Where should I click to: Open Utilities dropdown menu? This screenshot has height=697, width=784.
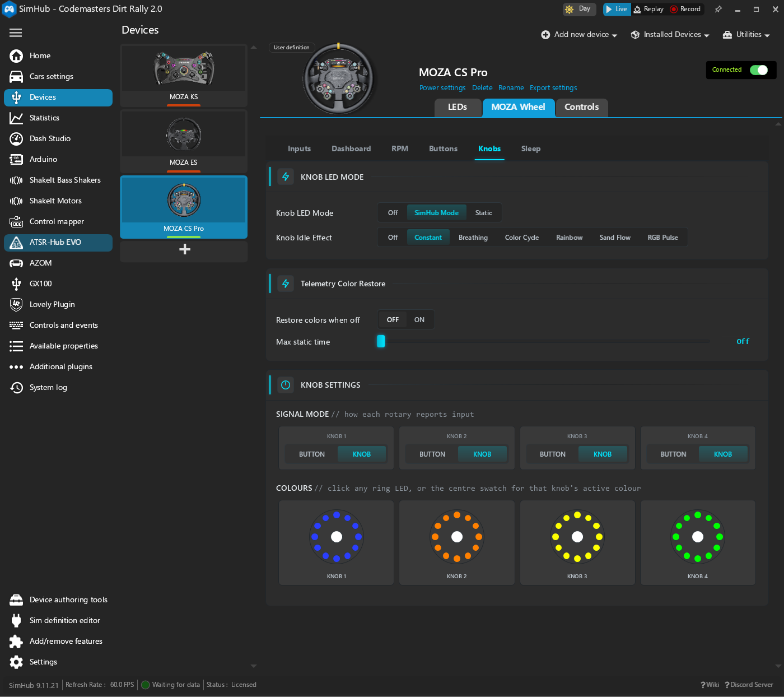pyautogui.click(x=746, y=35)
